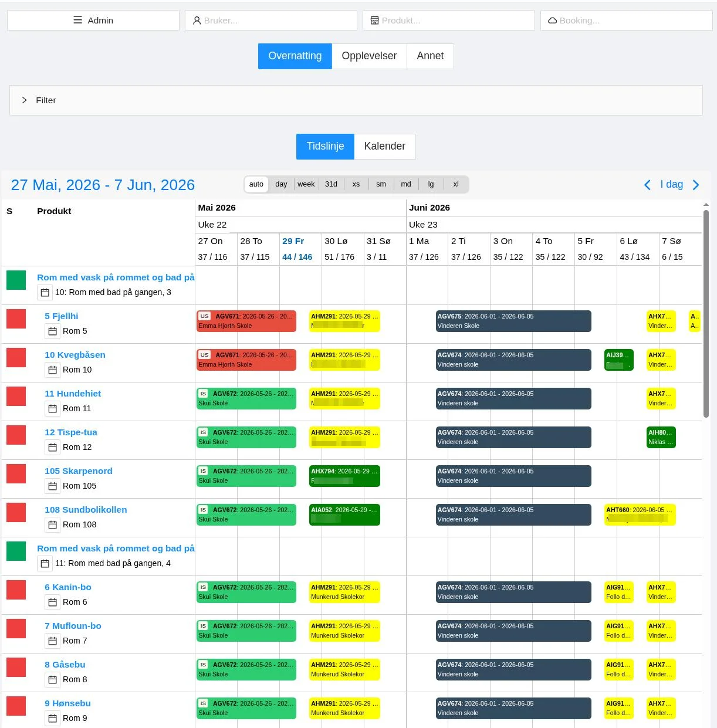Go to previous period with left chevron
717x728 pixels.
(647, 185)
